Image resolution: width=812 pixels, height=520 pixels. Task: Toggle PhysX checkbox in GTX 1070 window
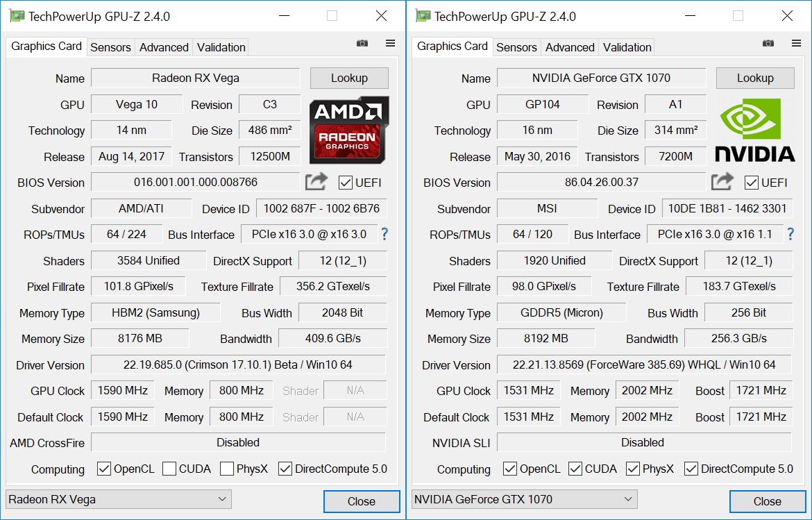click(633, 469)
